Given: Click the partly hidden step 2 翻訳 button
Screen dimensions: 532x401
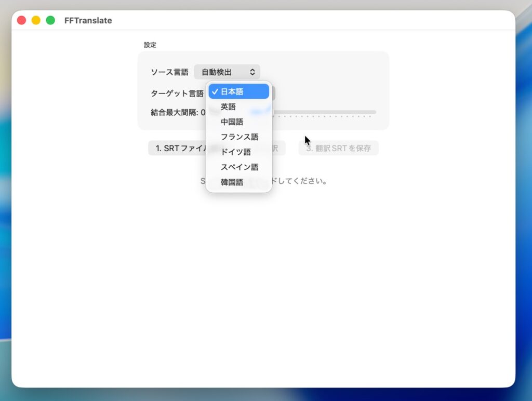Looking at the screenshot, I should 277,148.
